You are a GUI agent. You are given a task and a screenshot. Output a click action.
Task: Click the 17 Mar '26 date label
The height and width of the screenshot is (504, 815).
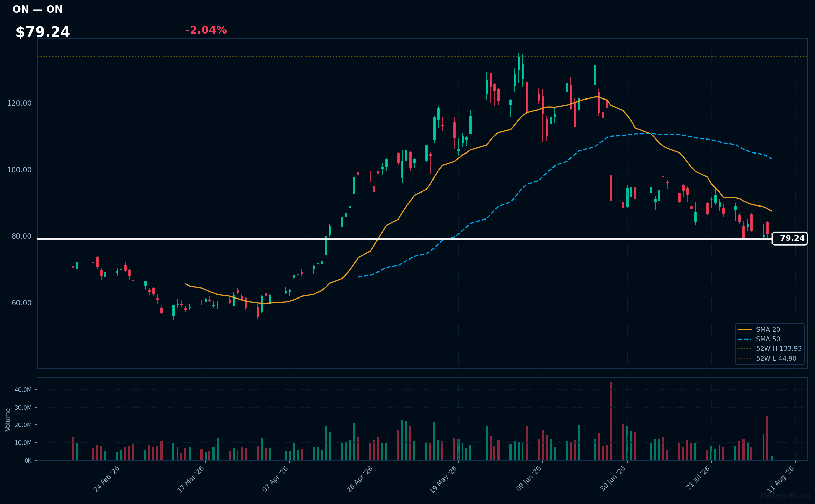[x=191, y=479]
